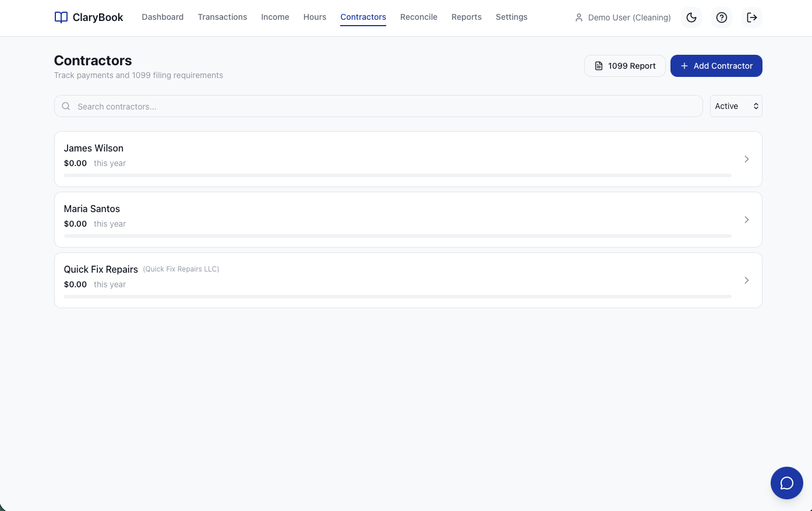Click the user profile icon beside Demo User
Screen dimensions: 812x511
click(x=579, y=17)
